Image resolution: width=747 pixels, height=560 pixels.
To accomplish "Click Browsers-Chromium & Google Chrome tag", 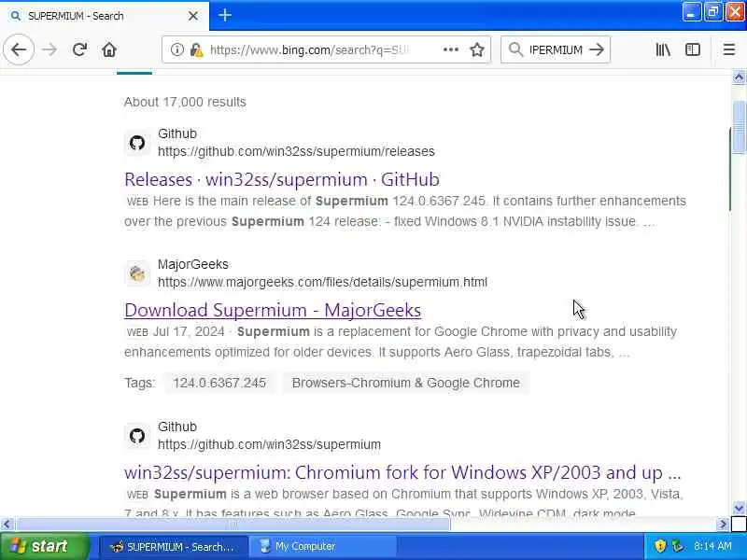I will pos(405,383).
